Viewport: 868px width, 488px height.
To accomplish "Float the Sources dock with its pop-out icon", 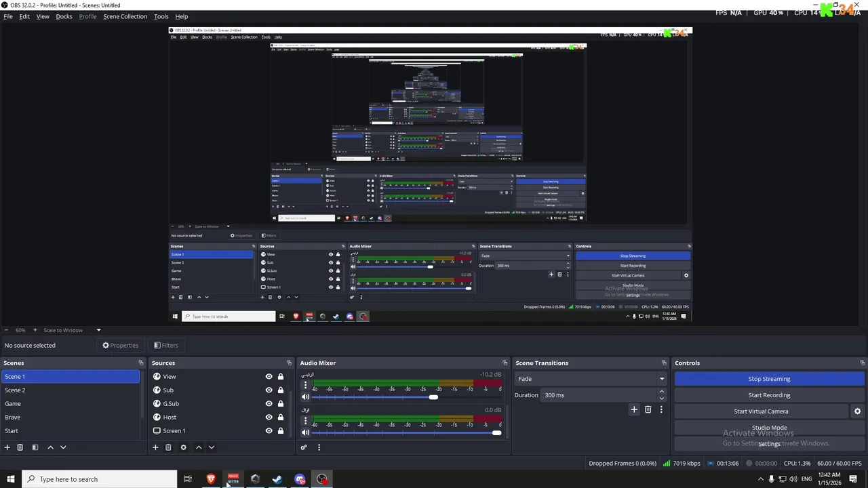I will coord(289,363).
